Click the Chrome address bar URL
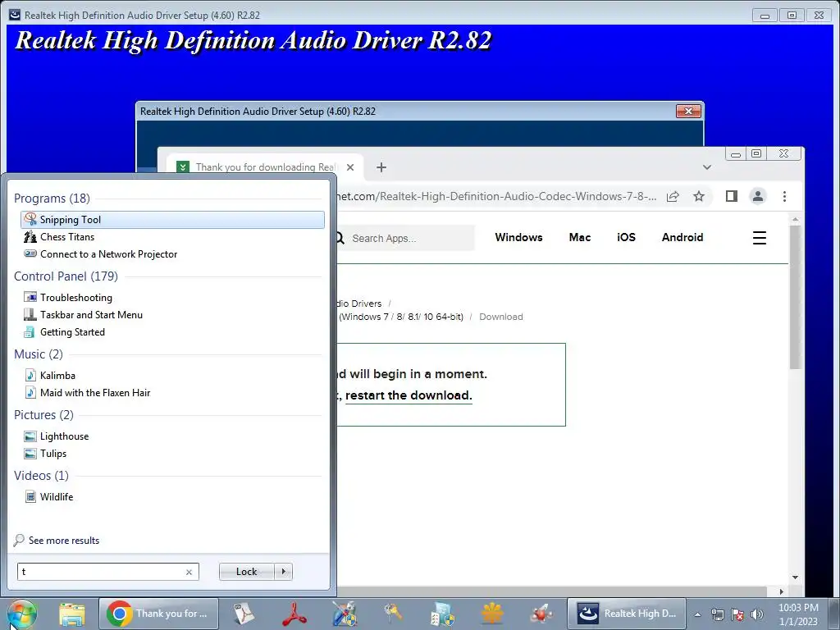This screenshot has width=840, height=630. pos(496,196)
